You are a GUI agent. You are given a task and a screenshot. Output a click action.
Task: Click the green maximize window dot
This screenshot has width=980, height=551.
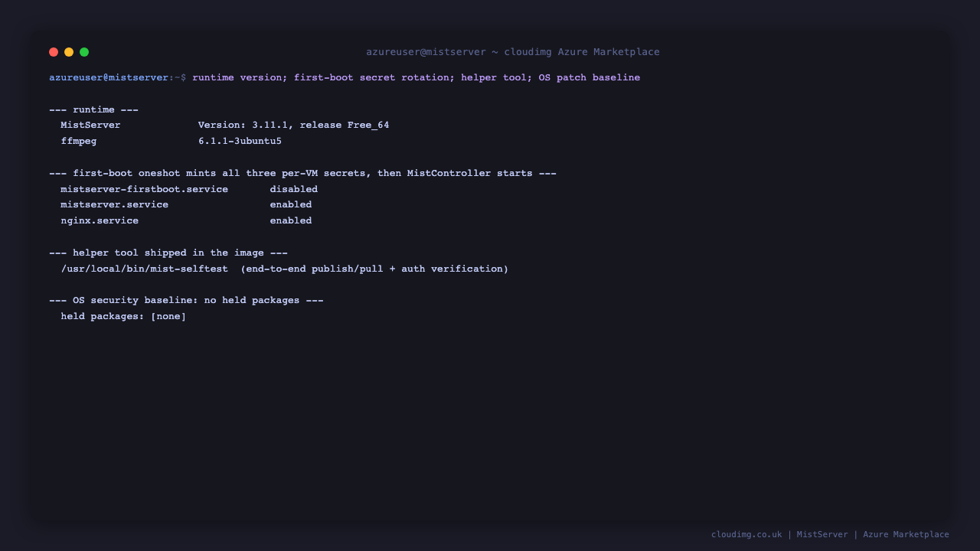click(x=84, y=52)
